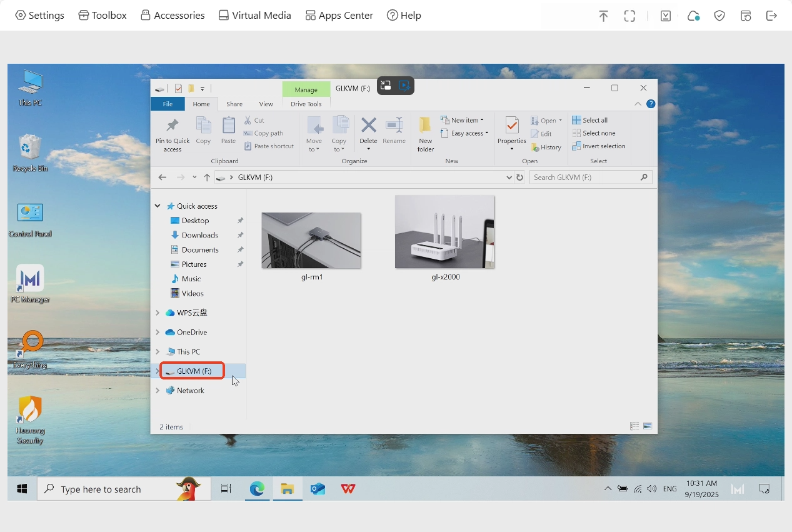792x532 pixels.
Task: Expand the OneDrive tree node
Action: click(158, 333)
